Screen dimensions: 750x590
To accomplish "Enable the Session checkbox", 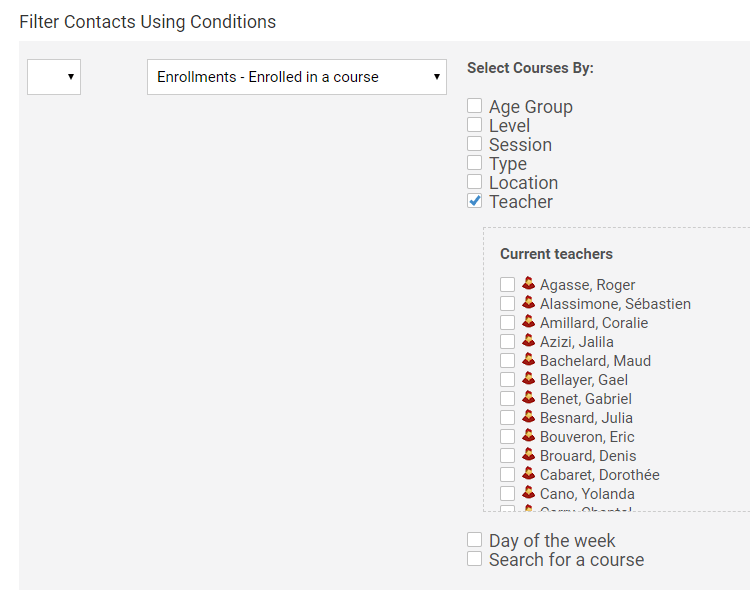I will [x=475, y=144].
